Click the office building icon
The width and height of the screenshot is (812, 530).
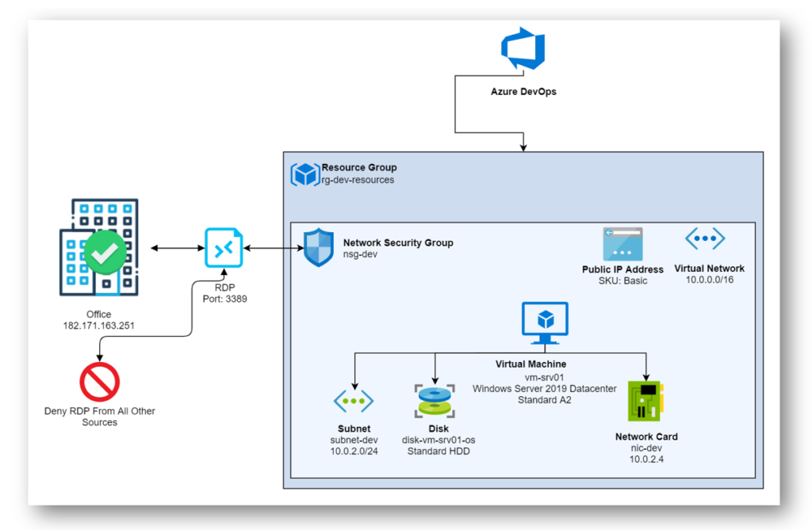99,247
